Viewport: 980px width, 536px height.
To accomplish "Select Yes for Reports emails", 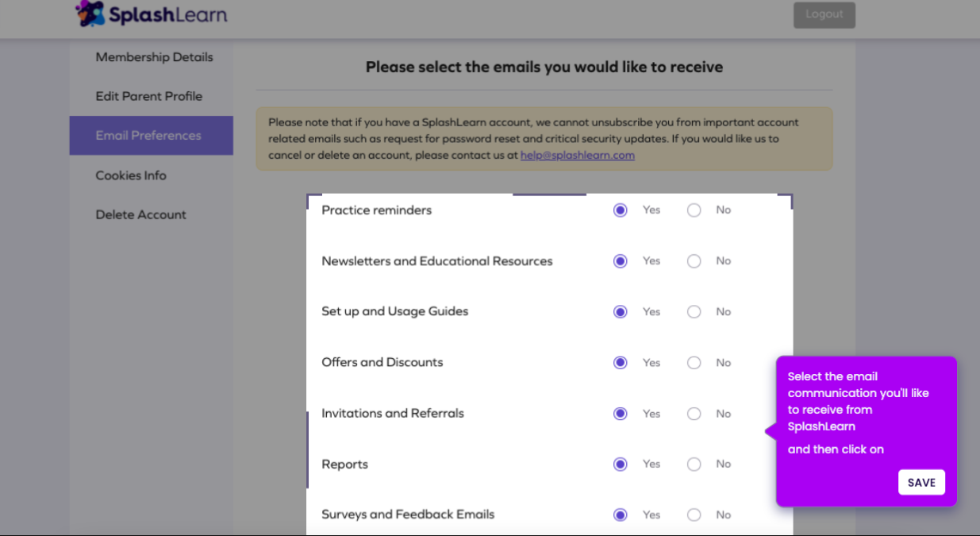I will 620,464.
